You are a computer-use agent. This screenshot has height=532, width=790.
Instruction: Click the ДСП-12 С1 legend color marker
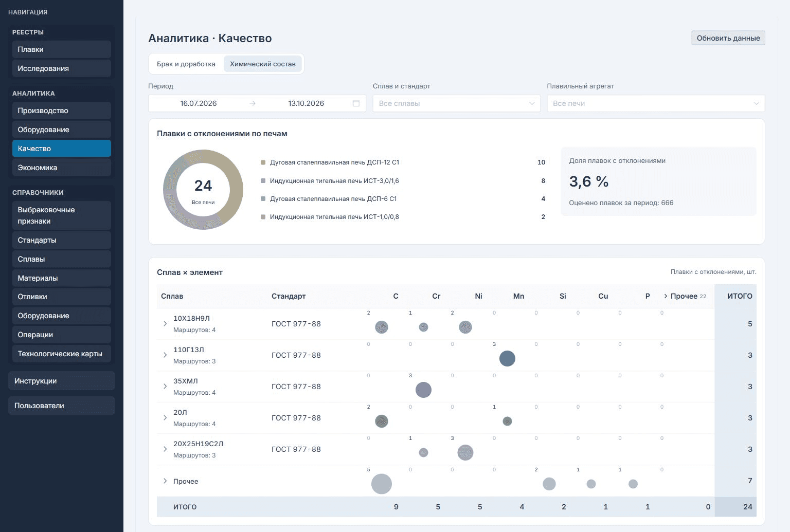click(x=263, y=162)
